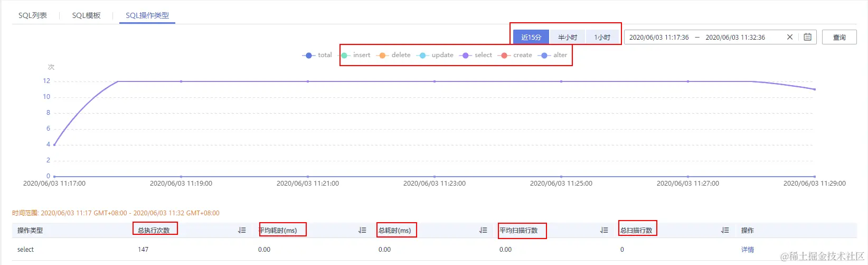Open the calendar date picker icon
The height and width of the screenshot is (265, 868).
pos(807,37)
